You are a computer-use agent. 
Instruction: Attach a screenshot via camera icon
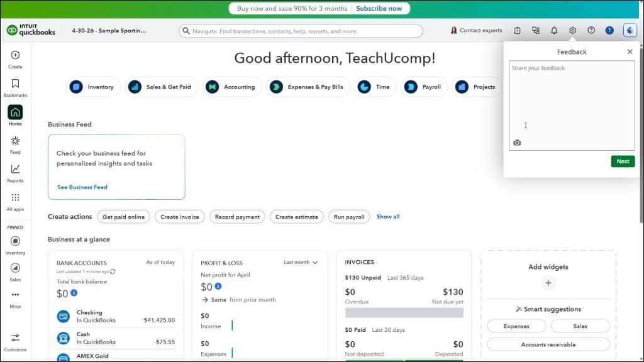[517, 143]
